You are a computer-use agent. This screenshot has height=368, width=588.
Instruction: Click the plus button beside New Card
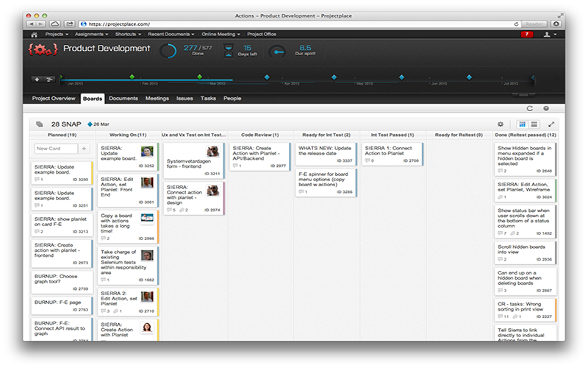click(84, 149)
